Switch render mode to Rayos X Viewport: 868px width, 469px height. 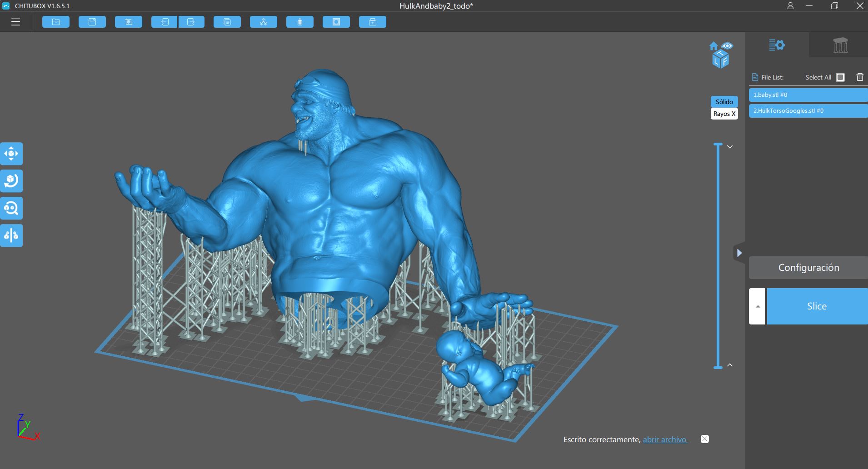click(x=724, y=114)
